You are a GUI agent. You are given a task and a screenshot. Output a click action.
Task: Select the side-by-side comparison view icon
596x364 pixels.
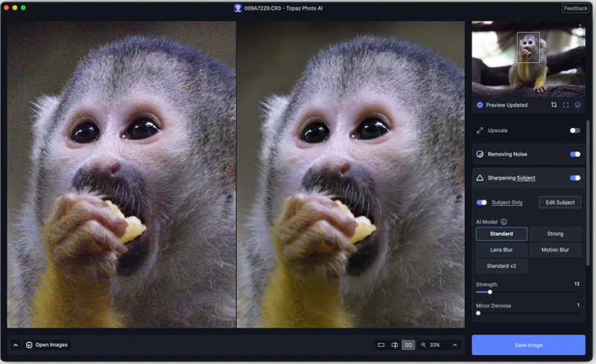tap(408, 345)
